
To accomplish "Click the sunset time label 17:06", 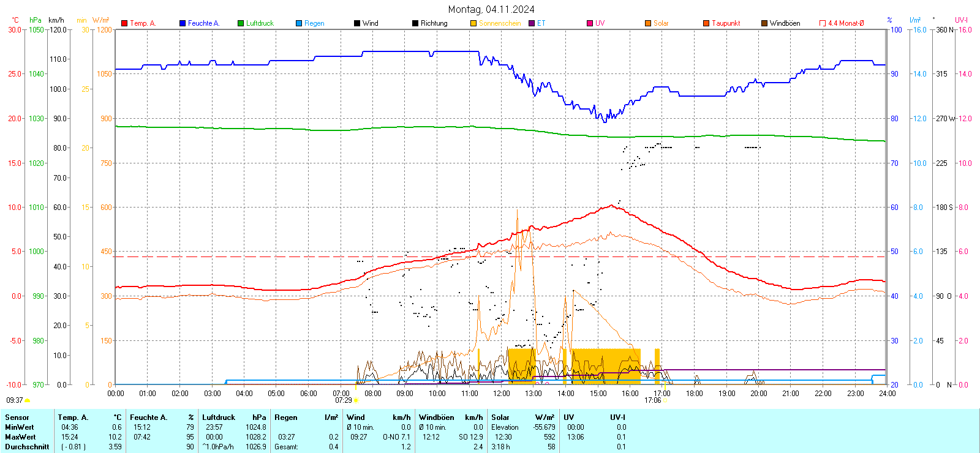I will tap(652, 400).
